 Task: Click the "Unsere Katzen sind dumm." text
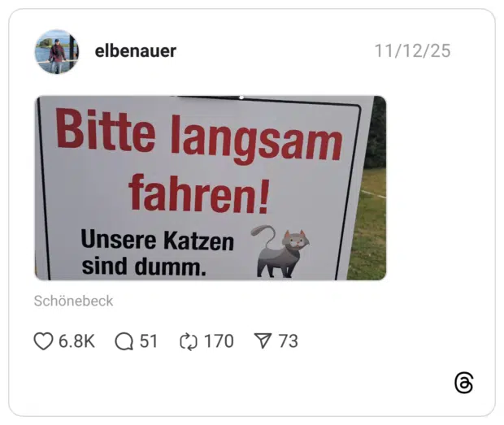[158, 253]
